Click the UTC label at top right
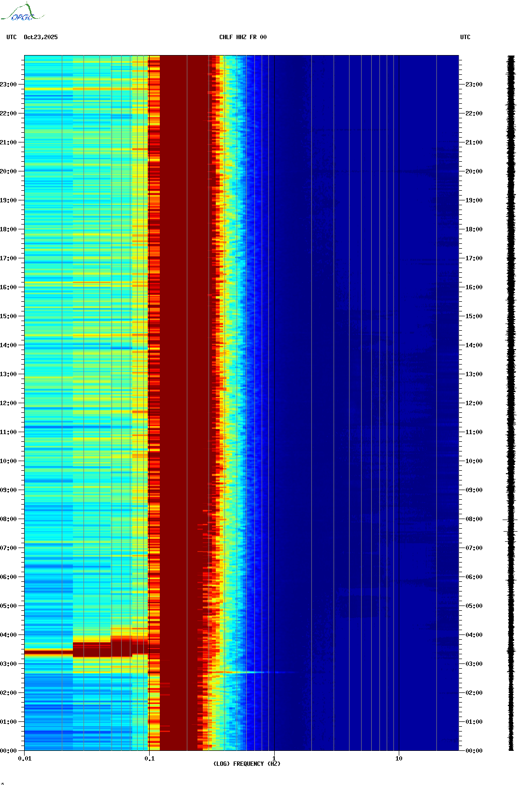 (x=465, y=37)
